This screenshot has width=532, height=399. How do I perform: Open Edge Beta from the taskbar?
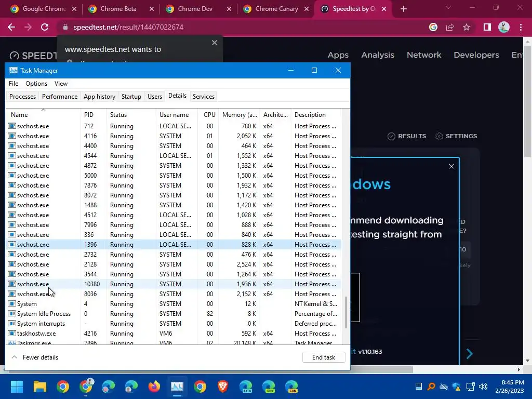[246, 387]
